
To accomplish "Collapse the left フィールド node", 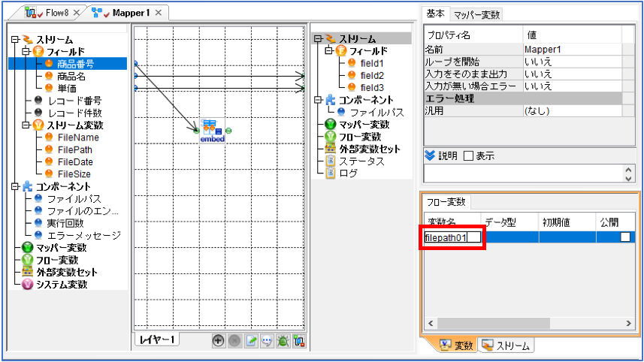I will tap(26, 51).
